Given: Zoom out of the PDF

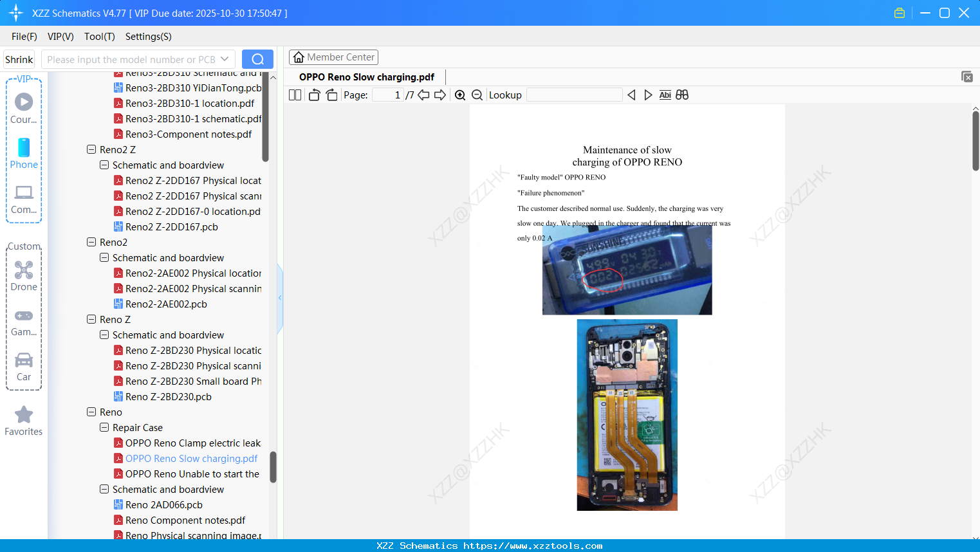Looking at the screenshot, I should click(477, 95).
